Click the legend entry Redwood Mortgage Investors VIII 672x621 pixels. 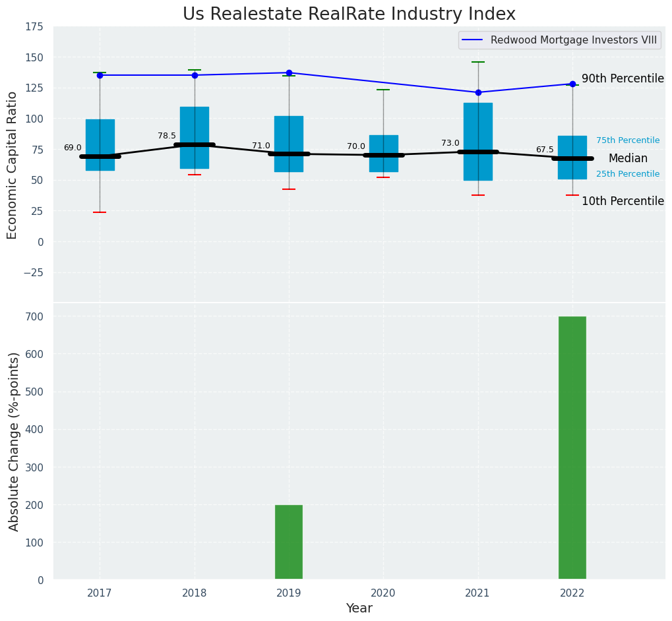pyautogui.click(x=559, y=40)
